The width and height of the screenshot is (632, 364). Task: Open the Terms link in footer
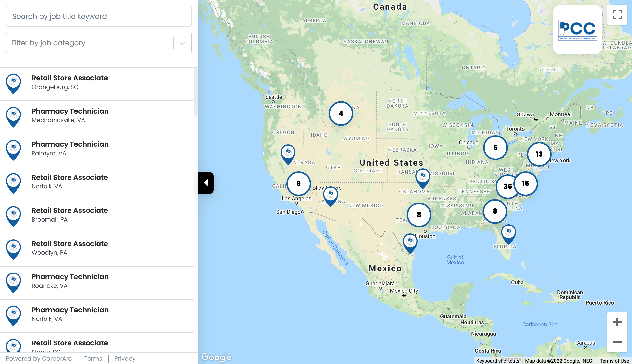click(93, 359)
